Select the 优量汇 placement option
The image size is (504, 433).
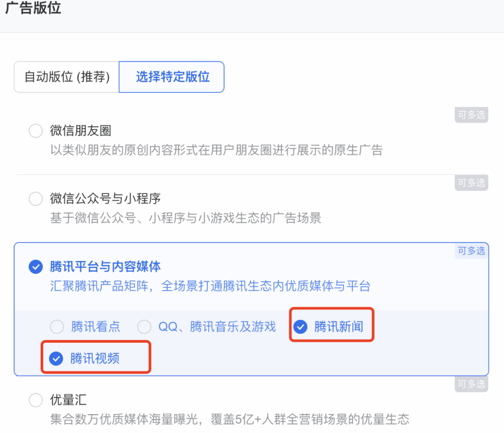tap(35, 400)
